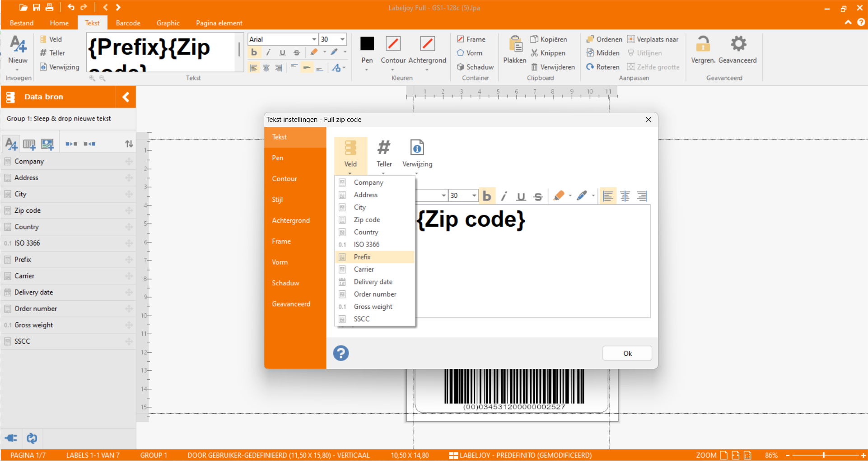This screenshot has height=461, width=868.
Task: Toggle italic in ribbon Tekst group
Action: click(268, 52)
